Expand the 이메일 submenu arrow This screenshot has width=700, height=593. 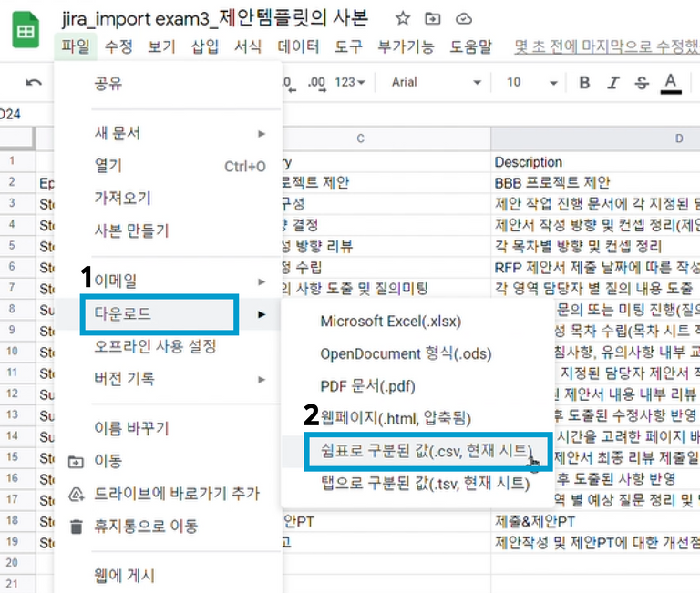[262, 282]
